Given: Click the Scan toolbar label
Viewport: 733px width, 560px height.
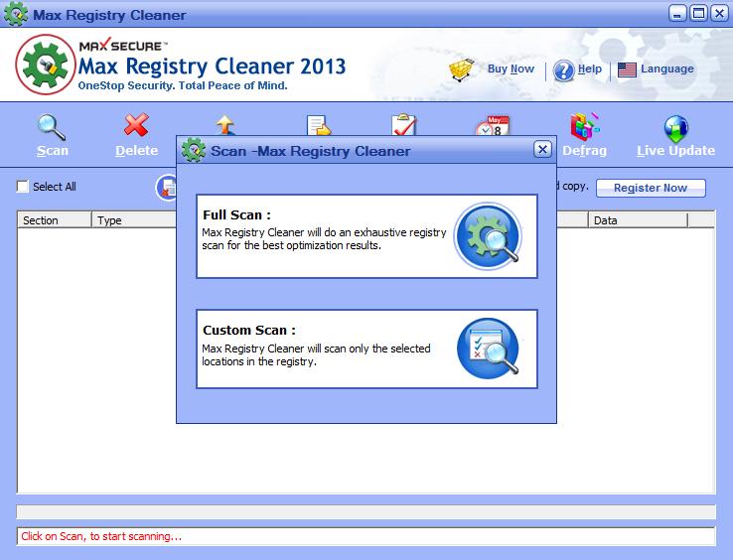Looking at the screenshot, I should pyautogui.click(x=53, y=151).
